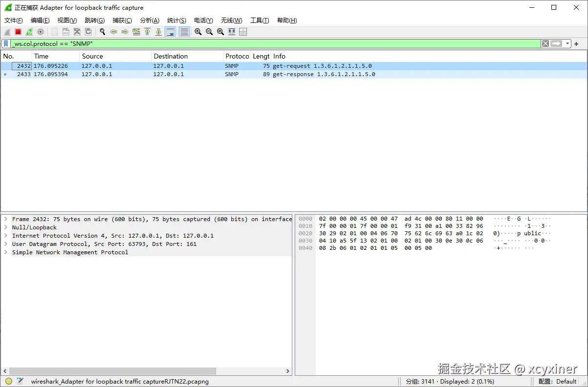Image resolution: width=588 pixels, height=387 pixels.
Task: Expand Simple Network Management Protocol node
Action: [x=6, y=252]
